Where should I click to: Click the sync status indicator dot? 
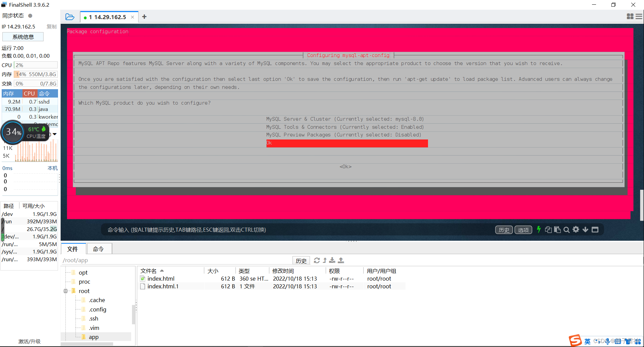[x=30, y=16]
